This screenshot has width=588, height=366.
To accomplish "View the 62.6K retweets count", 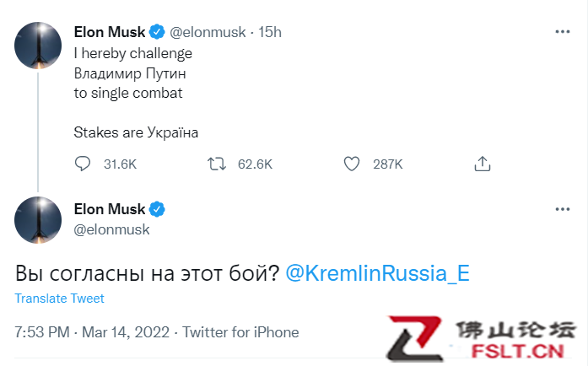I will coord(255,164).
